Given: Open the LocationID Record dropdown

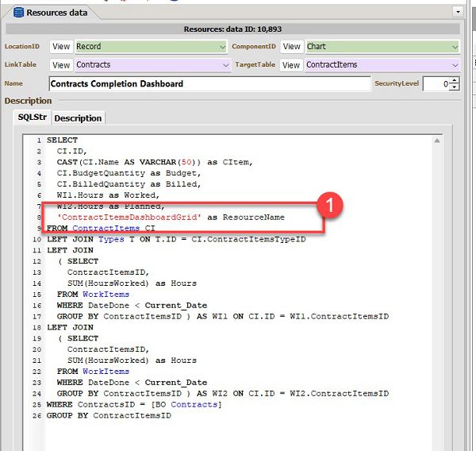Looking at the screenshot, I should (222, 47).
